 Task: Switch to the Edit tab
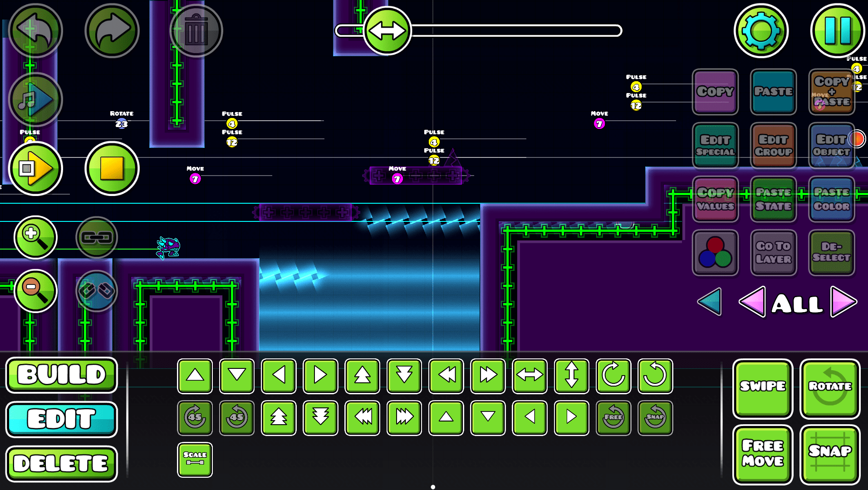click(x=62, y=419)
